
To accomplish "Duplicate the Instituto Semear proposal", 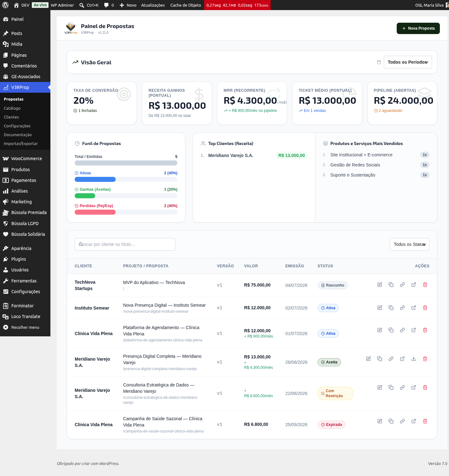I will tap(391, 308).
